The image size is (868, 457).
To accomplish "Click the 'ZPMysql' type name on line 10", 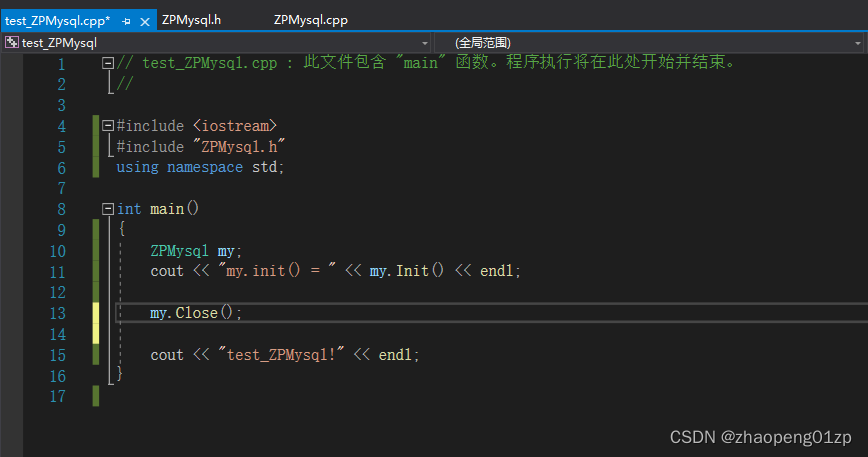I will tap(179, 251).
